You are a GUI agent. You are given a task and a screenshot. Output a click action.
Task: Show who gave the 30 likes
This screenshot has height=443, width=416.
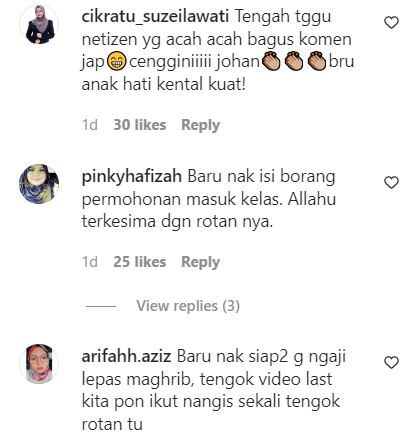140,125
